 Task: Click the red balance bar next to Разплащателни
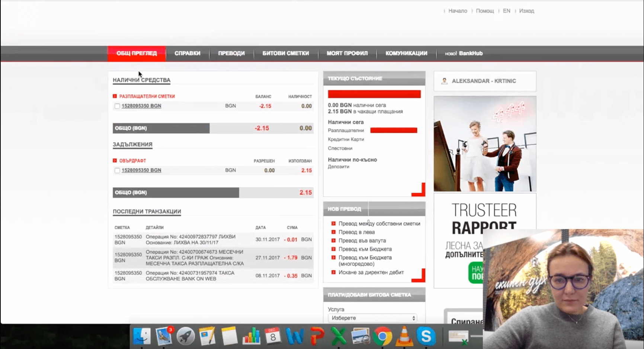coord(393,130)
